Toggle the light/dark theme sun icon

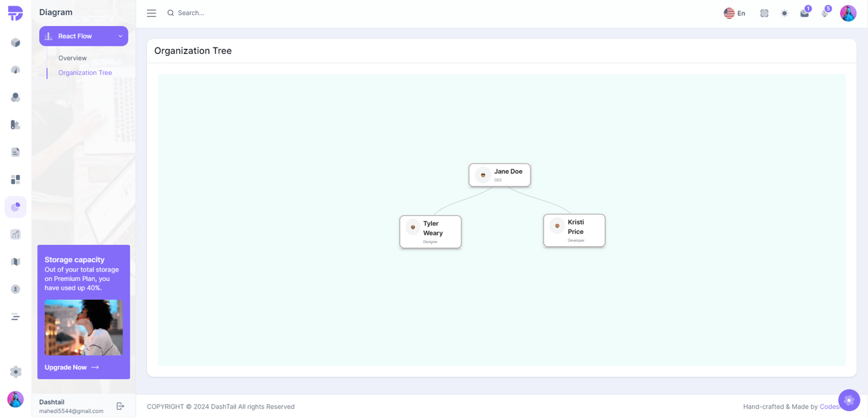point(784,13)
